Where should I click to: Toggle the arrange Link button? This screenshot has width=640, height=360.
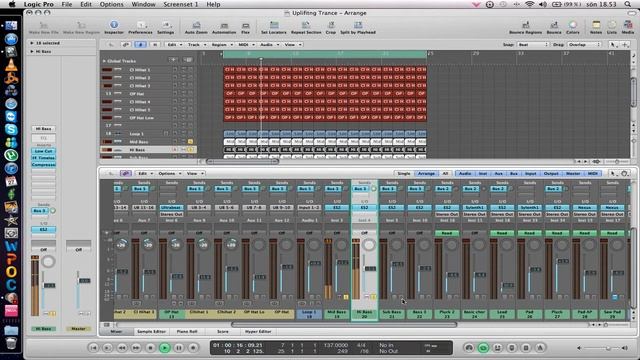click(x=126, y=44)
